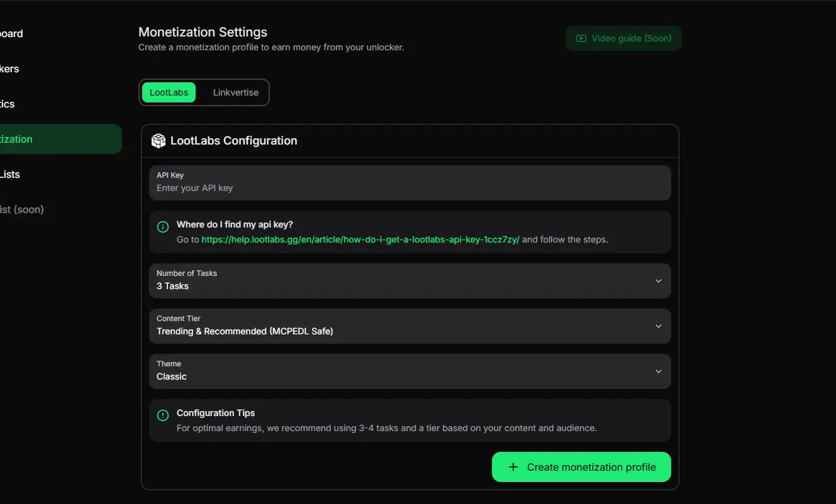Focus the API Key input field
The height and width of the screenshot is (504, 836).
click(410, 188)
